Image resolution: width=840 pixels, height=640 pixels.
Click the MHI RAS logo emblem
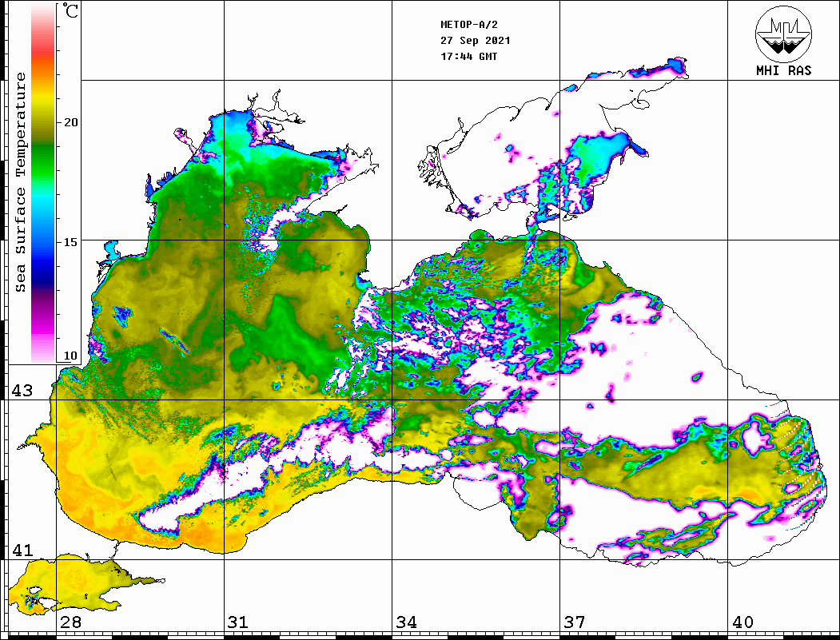(x=783, y=34)
